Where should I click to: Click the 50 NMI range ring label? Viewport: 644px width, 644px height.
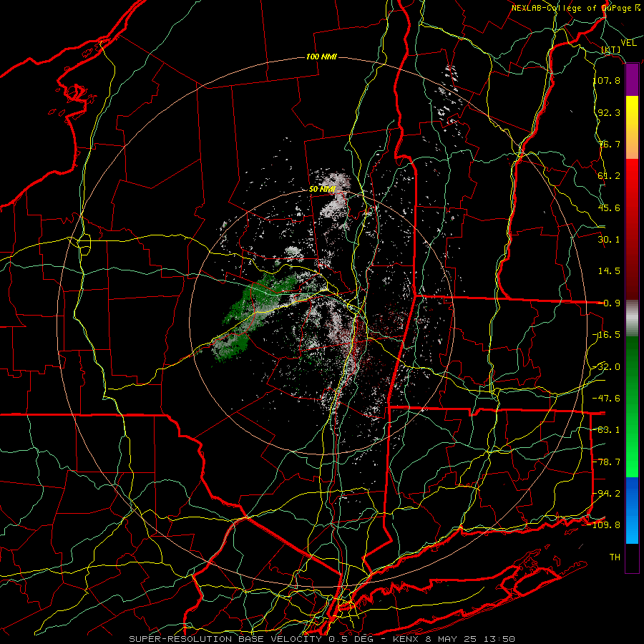click(322, 189)
